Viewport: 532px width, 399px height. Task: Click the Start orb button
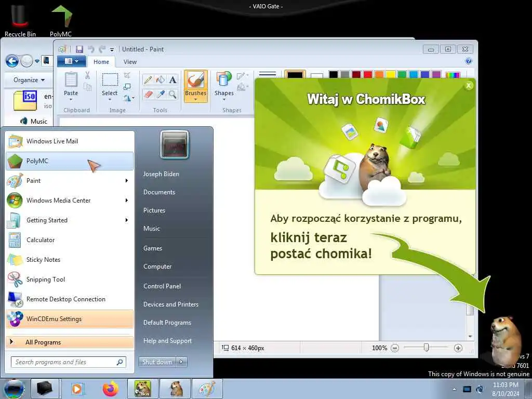[14, 389]
